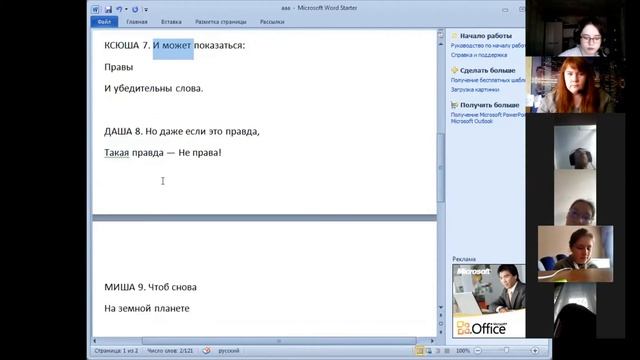Image resolution: width=640 pixels, height=360 pixels.
Task: Click the Число слов word count indicator
Action: tap(170, 351)
